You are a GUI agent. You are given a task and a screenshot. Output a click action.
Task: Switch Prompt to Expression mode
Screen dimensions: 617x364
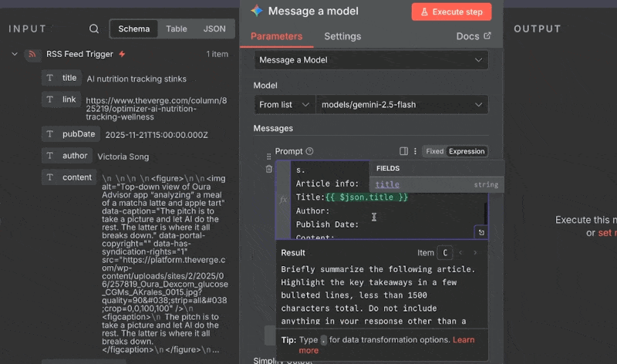click(467, 151)
